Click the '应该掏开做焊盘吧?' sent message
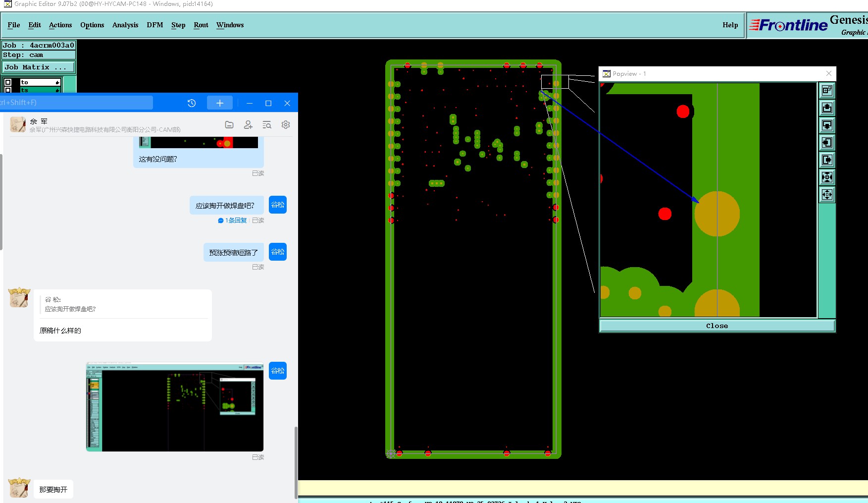The height and width of the screenshot is (503, 868). coord(227,205)
